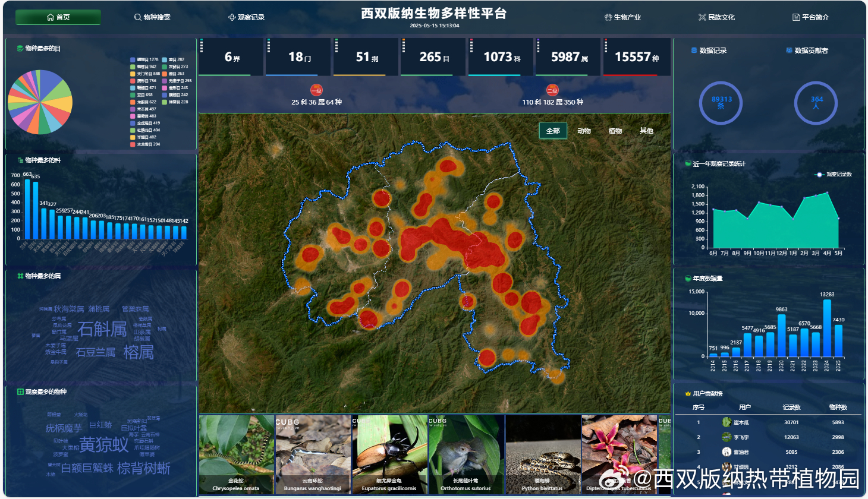Click the location icon next to 观察记录
The width and height of the screenshot is (868, 499).
pyautogui.click(x=232, y=17)
